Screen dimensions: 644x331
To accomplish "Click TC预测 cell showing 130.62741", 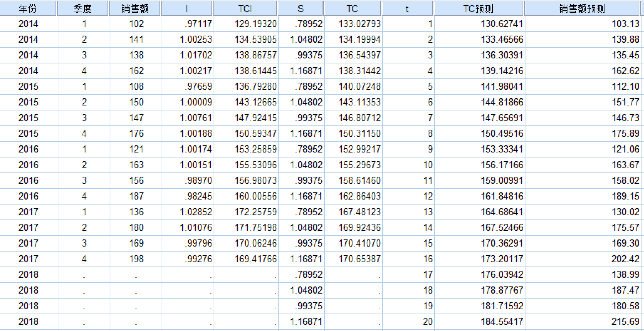I will click(x=480, y=24).
